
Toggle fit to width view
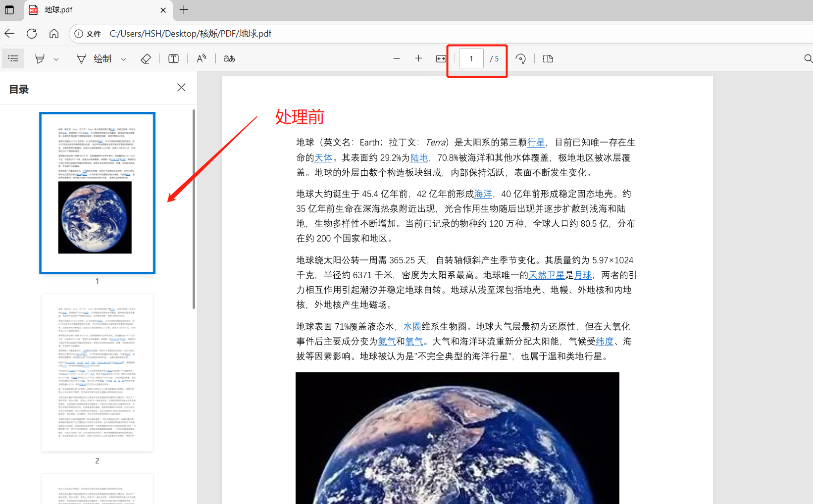[x=440, y=58]
